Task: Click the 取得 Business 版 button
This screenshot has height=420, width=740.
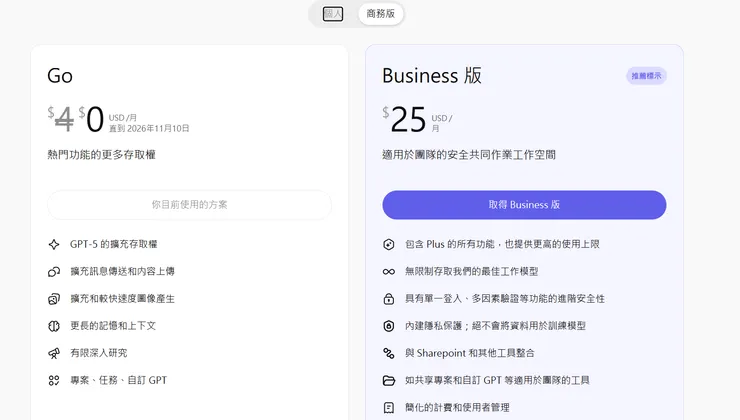Action: pyautogui.click(x=524, y=205)
